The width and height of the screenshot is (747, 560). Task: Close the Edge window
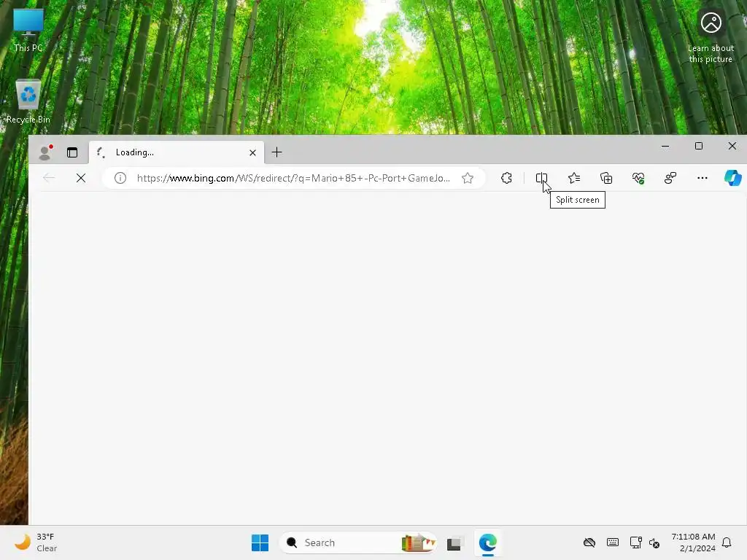(732, 146)
